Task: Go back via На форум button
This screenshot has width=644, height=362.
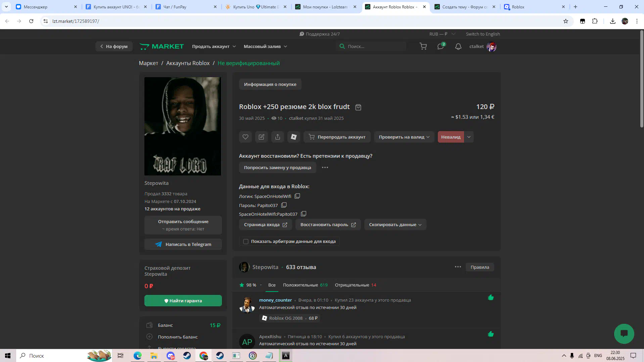Action: (x=114, y=46)
